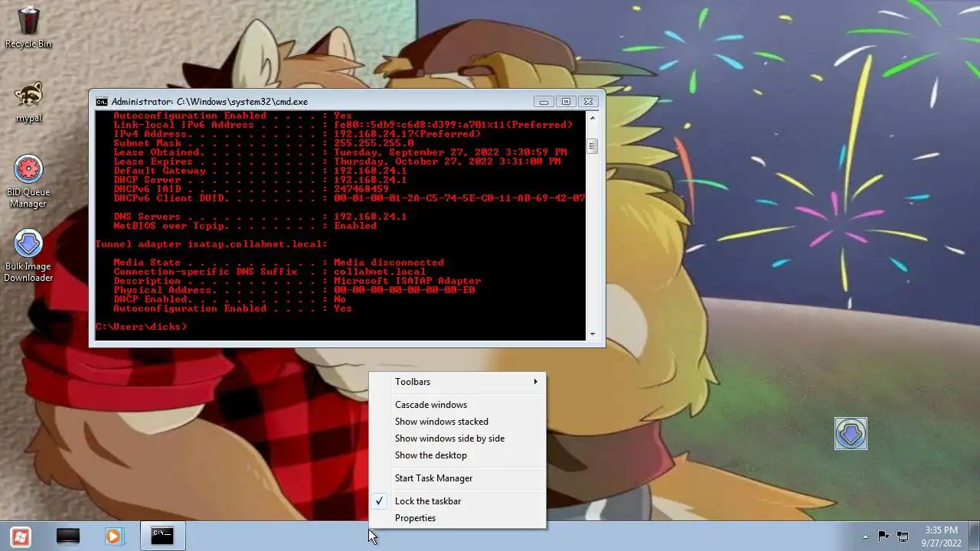Click the DNS Servers line
This screenshot has width=980, height=551.
click(x=260, y=217)
